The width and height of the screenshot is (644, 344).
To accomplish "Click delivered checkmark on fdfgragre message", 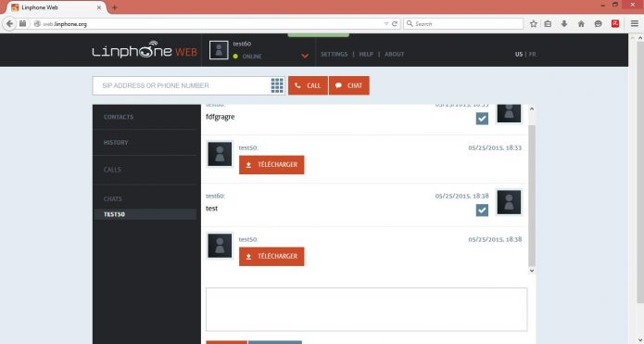I will [x=482, y=119].
